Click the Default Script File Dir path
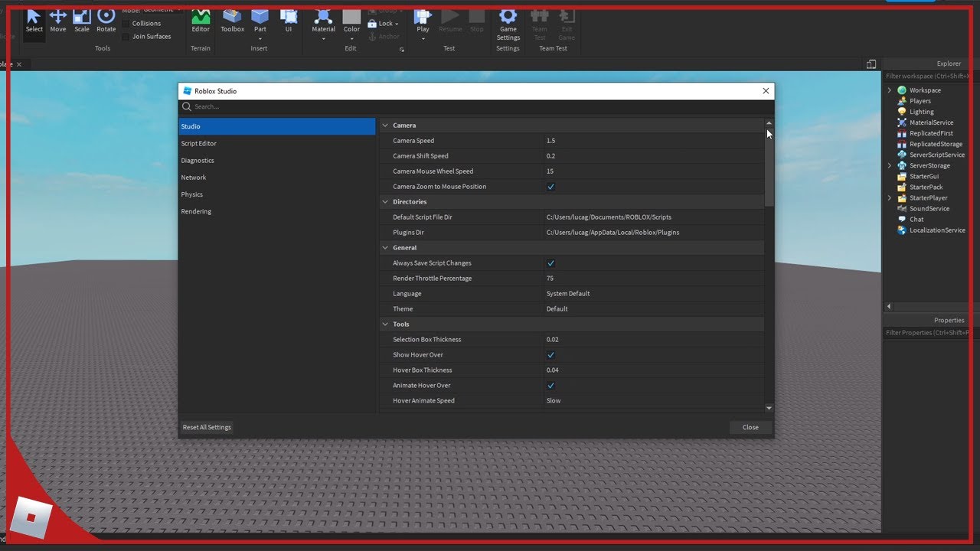This screenshot has width=980, height=551. (x=609, y=217)
